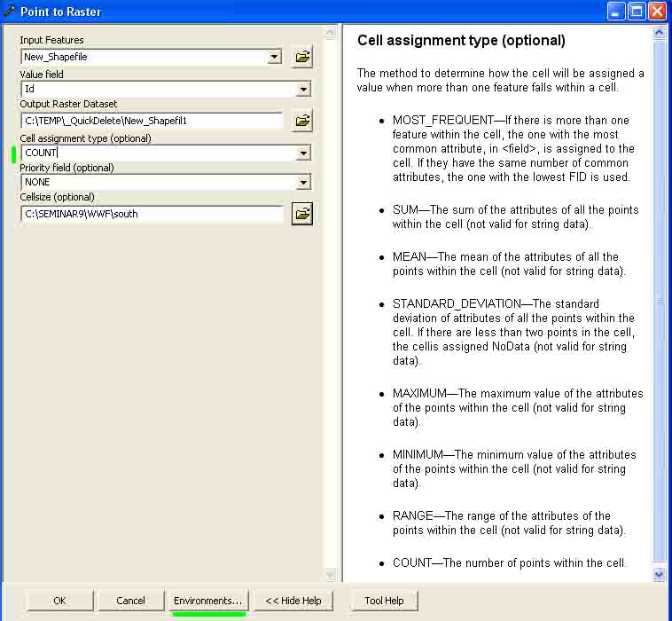Browse for Output Raster Dataset location
This screenshot has width=672, height=621.
(x=302, y=121)
